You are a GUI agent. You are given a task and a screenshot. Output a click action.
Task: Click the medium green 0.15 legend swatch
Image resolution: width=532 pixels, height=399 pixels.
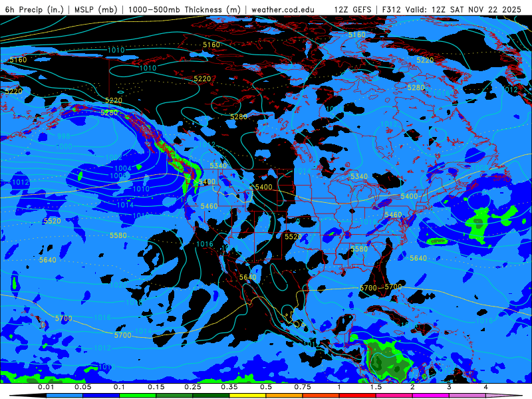pyautogui.click(x=174, y=396)
